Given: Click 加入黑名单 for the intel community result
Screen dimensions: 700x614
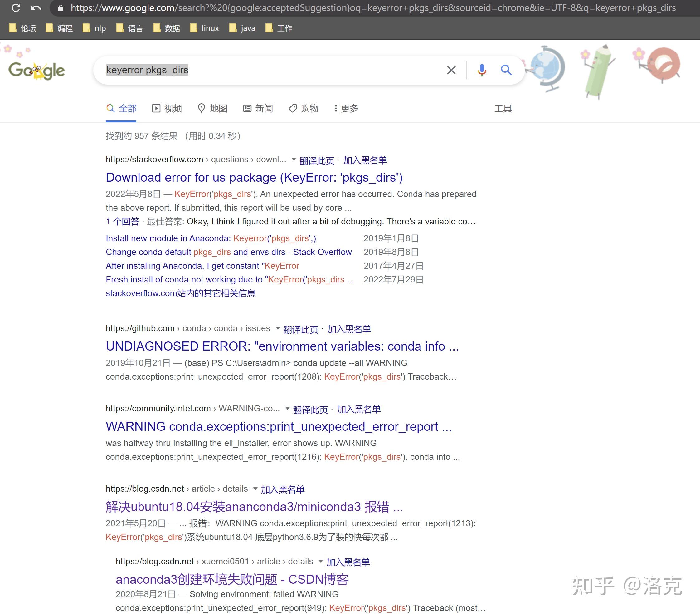Looking at the screenshot, I should (x=358, y=410).
